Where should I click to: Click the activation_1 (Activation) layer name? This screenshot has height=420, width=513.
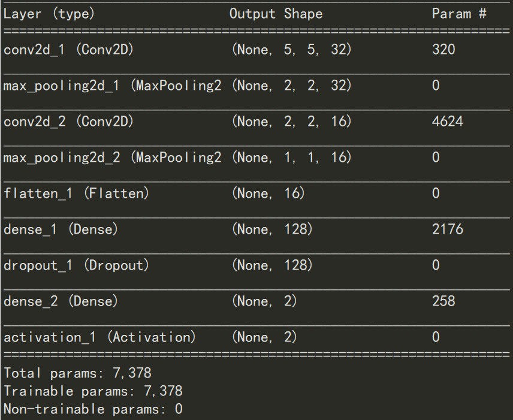click(99, 337)
